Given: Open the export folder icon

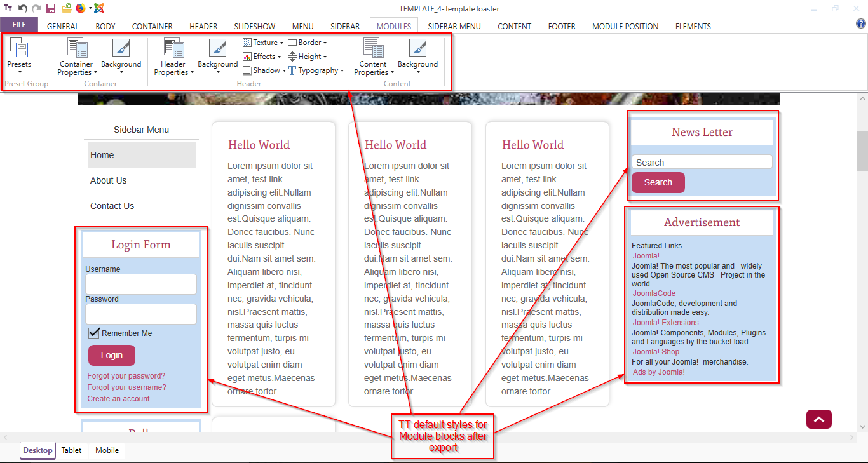Looking at the screenshot, I should tap(66, 8).
